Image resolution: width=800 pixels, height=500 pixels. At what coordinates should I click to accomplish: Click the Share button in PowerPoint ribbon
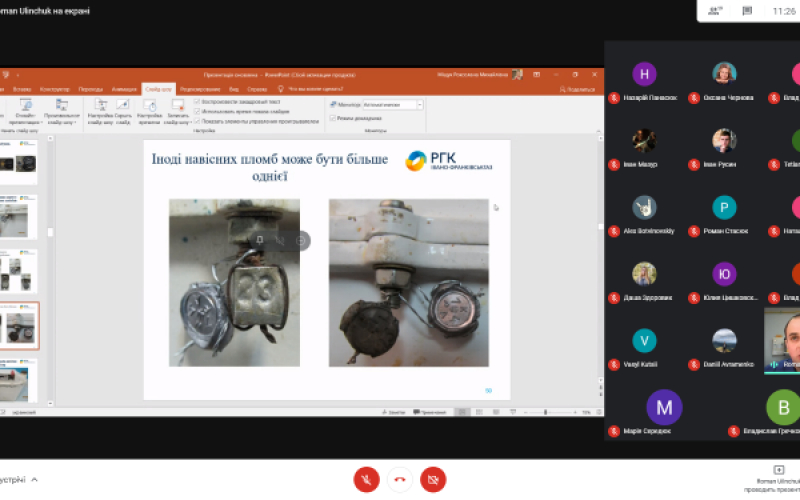(577, 89)
